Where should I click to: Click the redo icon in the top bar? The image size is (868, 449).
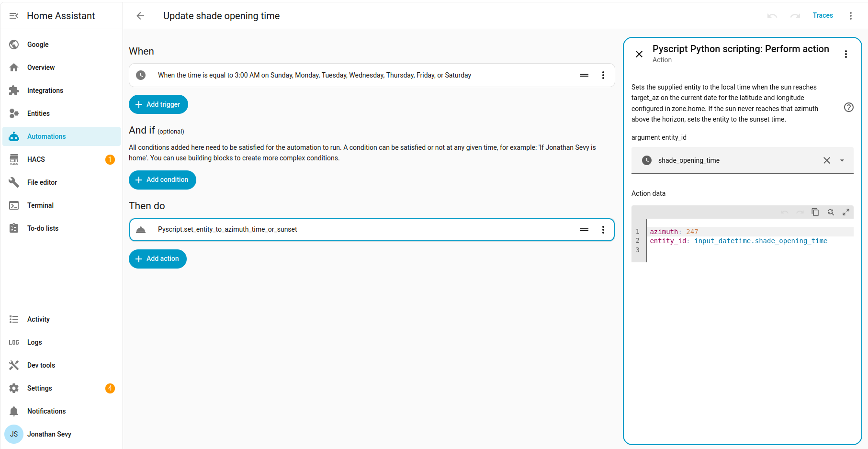(x=795, y=16)
